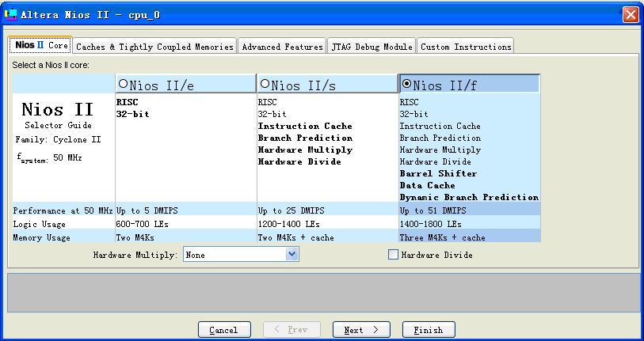Click the disabled Prev button
This screenshot has width=644, height=341.
[292, 330]
